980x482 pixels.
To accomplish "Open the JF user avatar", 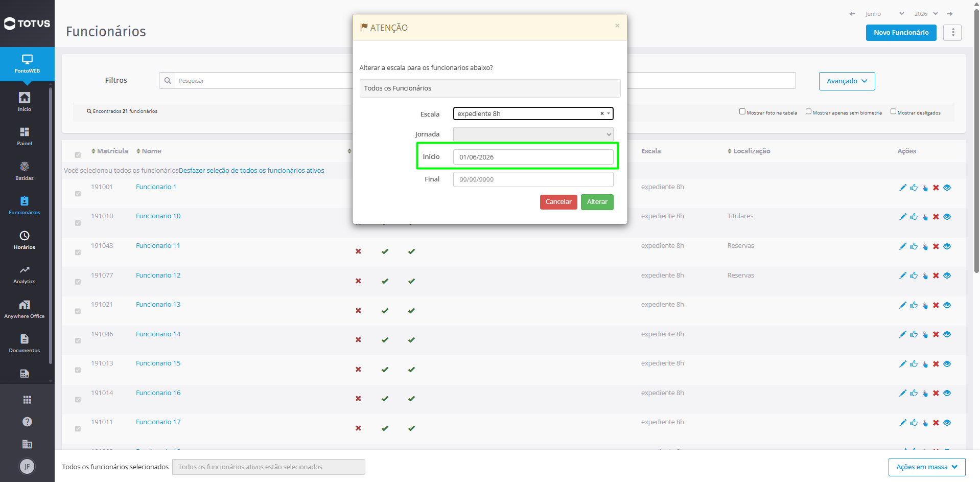I will point(27,466).
